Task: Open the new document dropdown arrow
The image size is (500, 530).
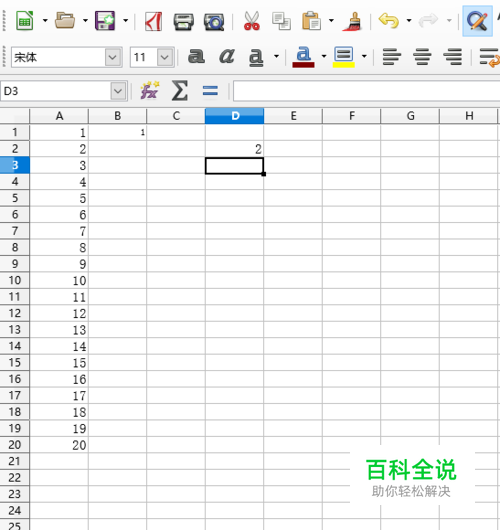Action: coord(45,21)
